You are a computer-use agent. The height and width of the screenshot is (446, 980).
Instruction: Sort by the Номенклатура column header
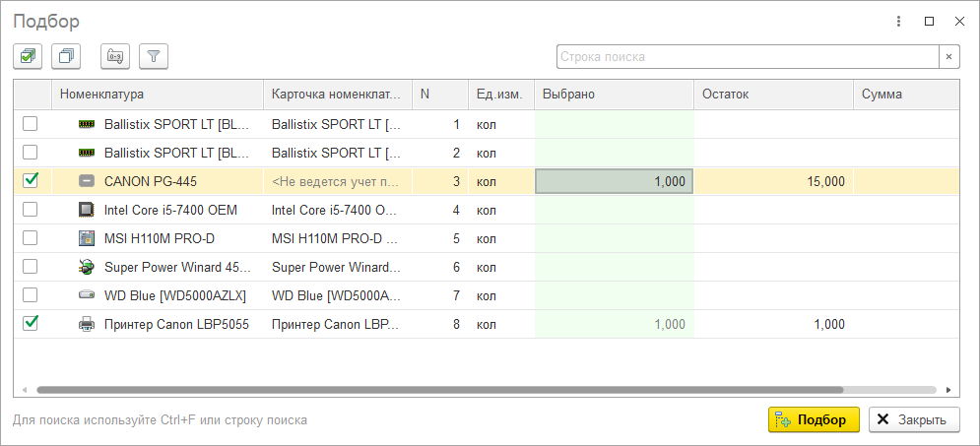(158, 95)
